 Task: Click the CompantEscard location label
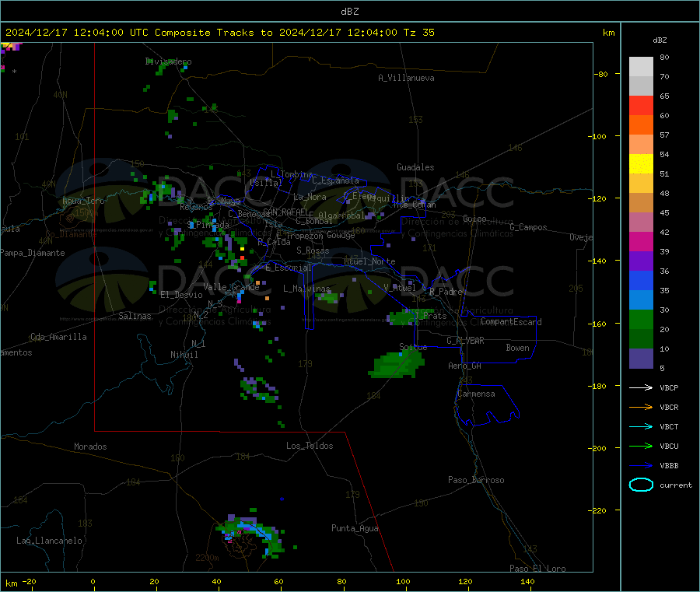click(511, 321)
